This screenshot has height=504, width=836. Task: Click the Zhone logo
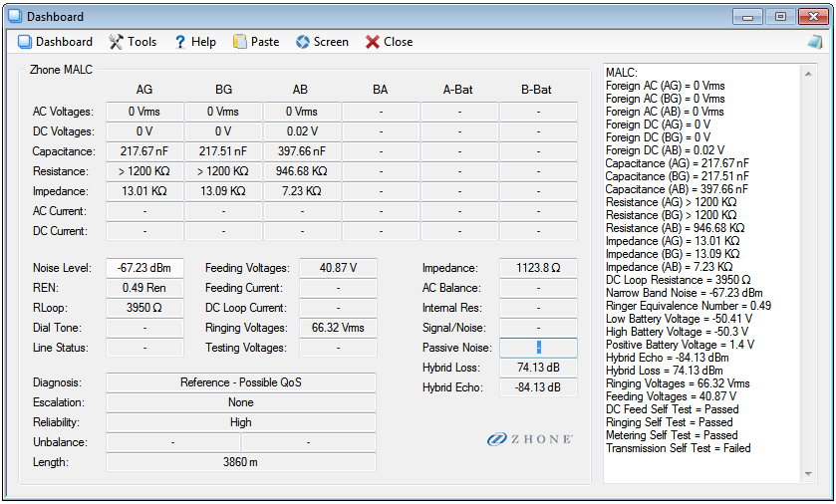[529, 439]
